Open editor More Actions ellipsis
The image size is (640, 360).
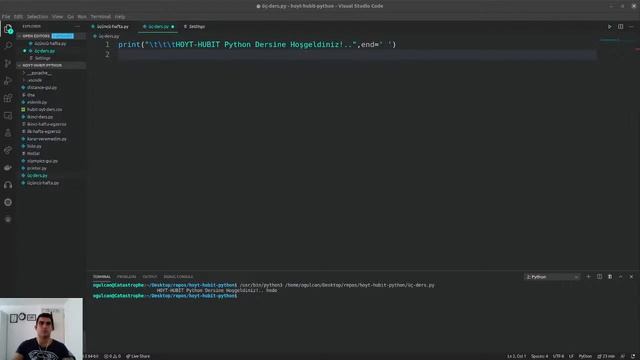pyautogui.click(x=631, y=27)
